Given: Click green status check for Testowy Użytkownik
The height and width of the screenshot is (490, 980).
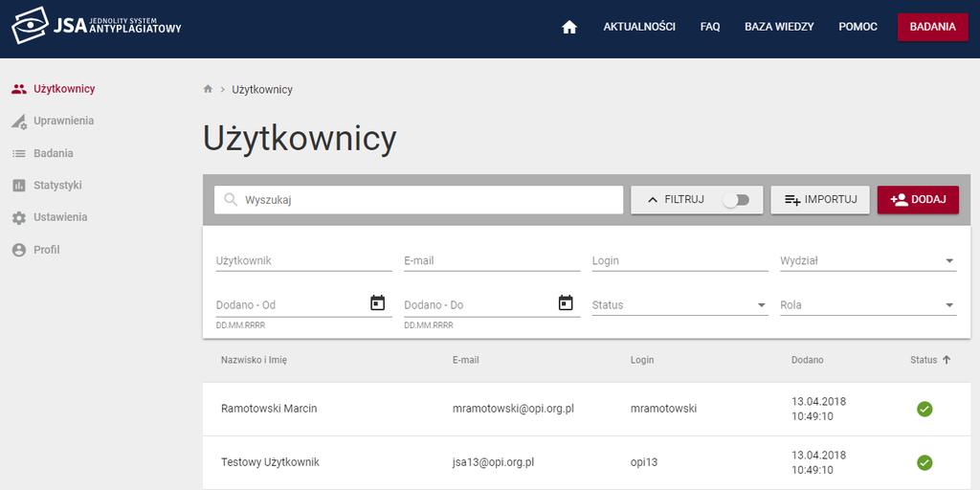Looking at the screenshot, I should [924, 462].
